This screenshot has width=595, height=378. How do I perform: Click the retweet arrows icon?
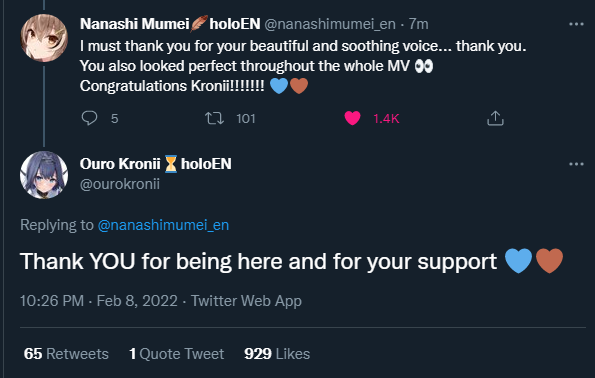214,118
